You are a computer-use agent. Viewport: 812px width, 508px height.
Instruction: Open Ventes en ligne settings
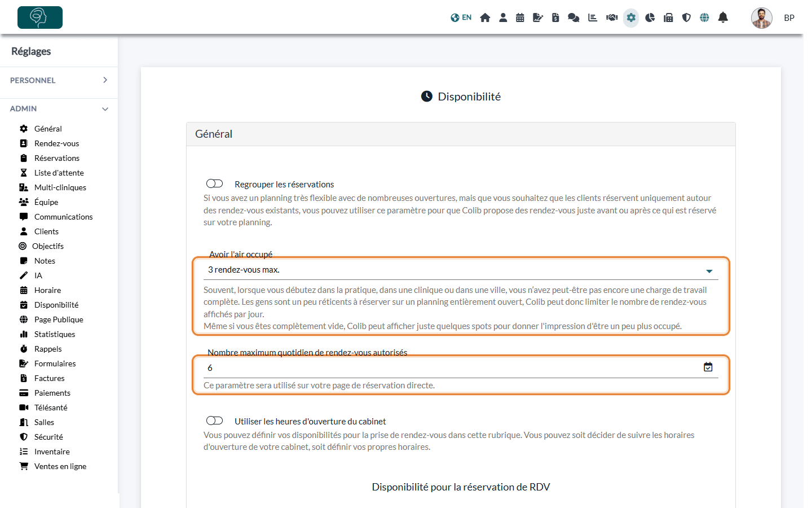tap(60, 466)
